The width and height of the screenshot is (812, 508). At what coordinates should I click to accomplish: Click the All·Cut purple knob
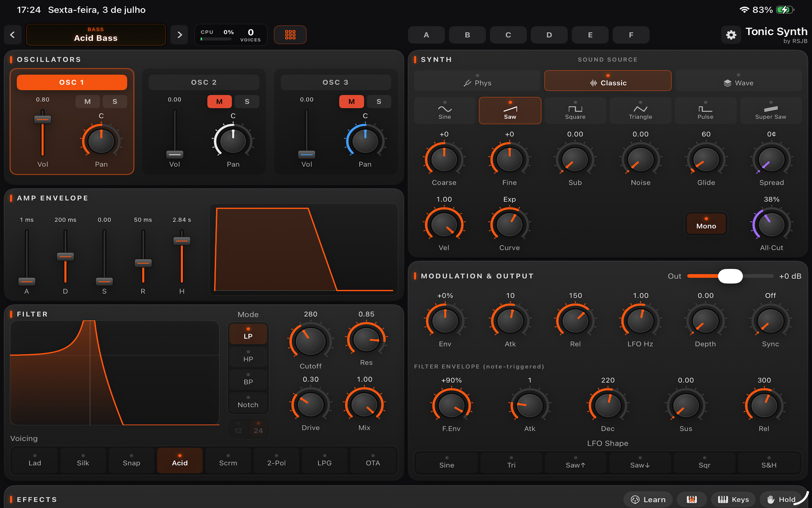771,224
